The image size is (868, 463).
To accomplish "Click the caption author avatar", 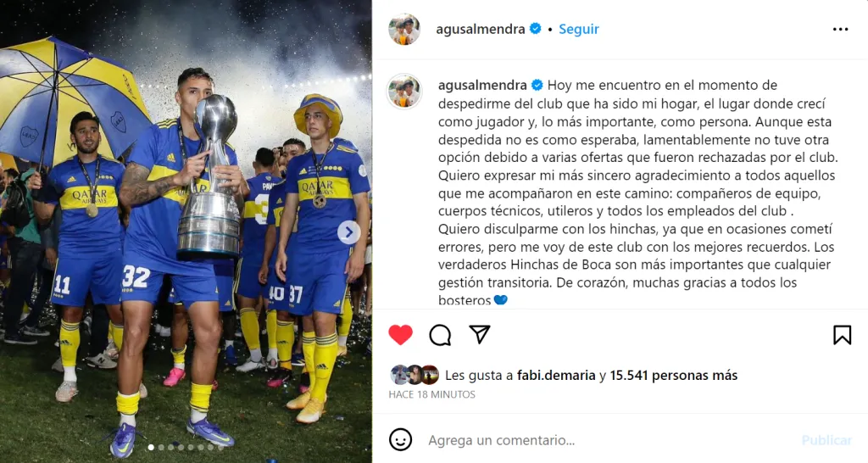I will coord(404,92).
